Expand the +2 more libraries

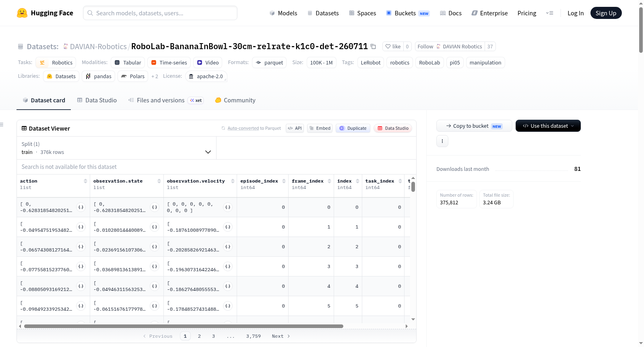[x=155, y=76]
